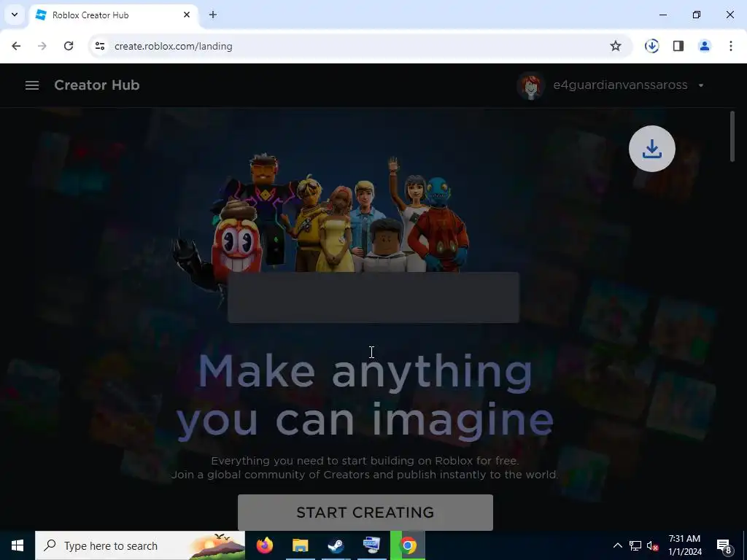The width and height of the screenshot is (747, 560).
Task: Click the round download Studio button
Action: 651,149
